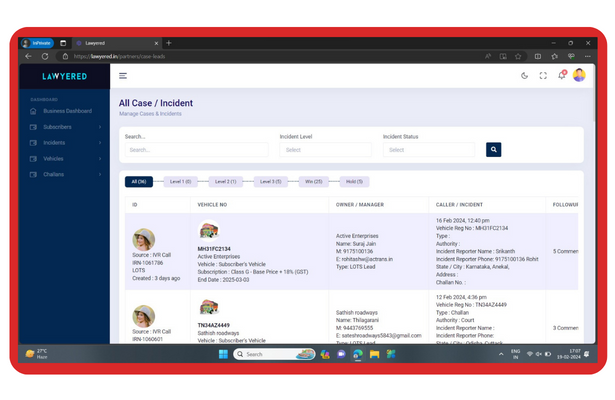Open Business Dashboard in sidebar
The image size is (615, 400).
point(67,111)
